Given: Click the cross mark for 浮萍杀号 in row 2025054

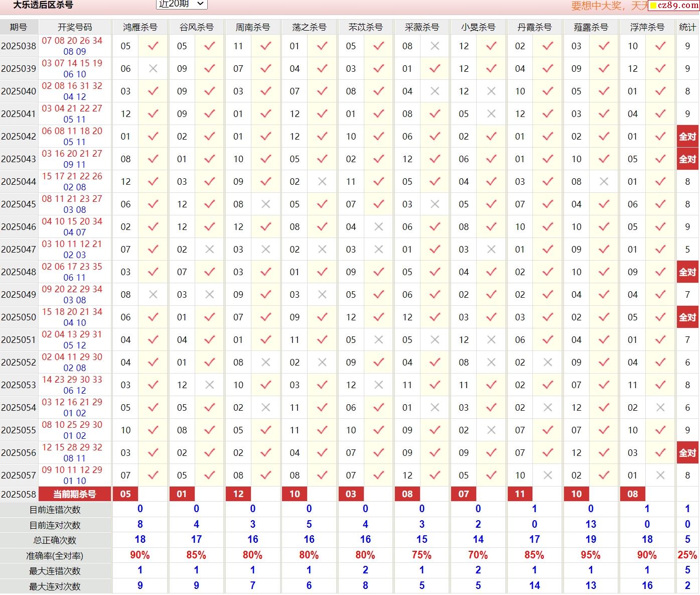Looking at the screenshot, I should coord(660,407).
